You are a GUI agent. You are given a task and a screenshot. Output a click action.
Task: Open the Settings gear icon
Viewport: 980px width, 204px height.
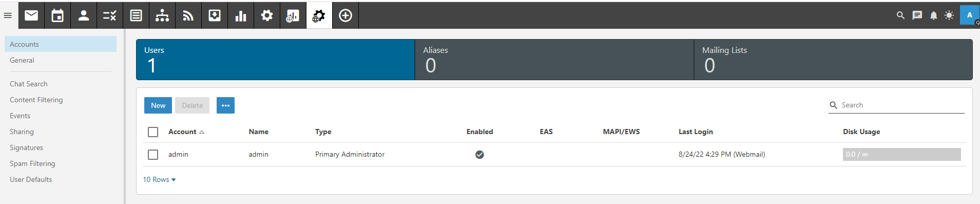[x=267, y=15]
